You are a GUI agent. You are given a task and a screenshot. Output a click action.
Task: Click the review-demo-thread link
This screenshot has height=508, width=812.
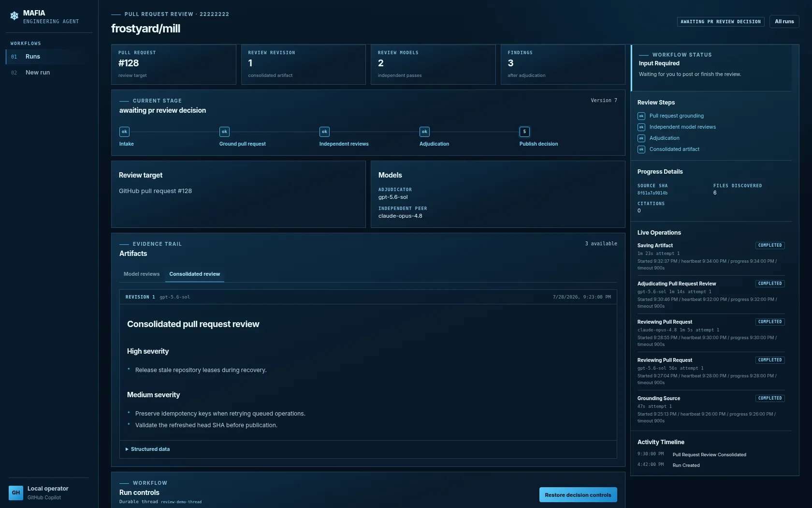click(181, 502)
